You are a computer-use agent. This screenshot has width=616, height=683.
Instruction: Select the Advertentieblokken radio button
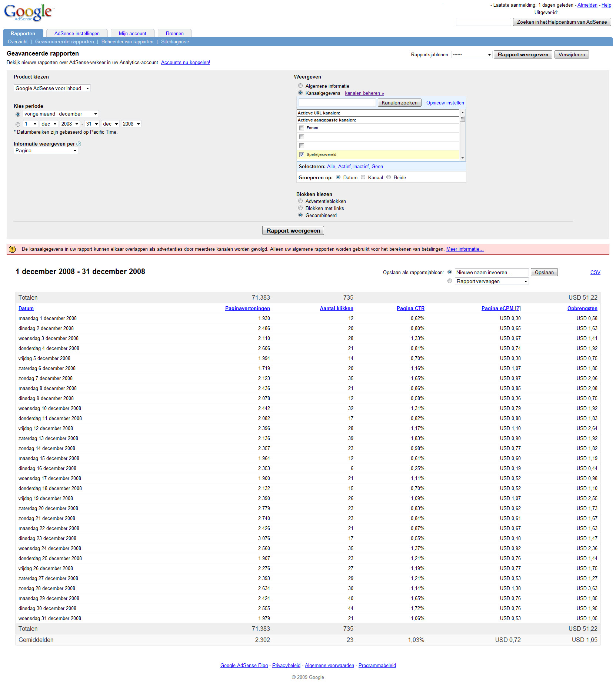300,201
